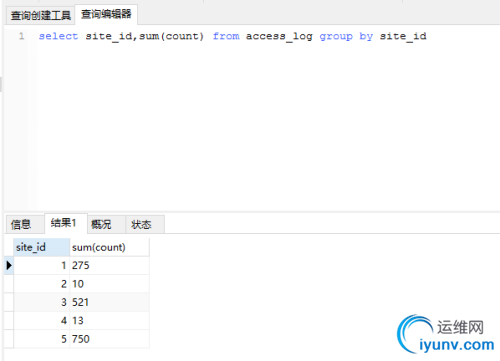The image size is (500, 361).
Task: Select cell with value 521
Action: (110, 302)
